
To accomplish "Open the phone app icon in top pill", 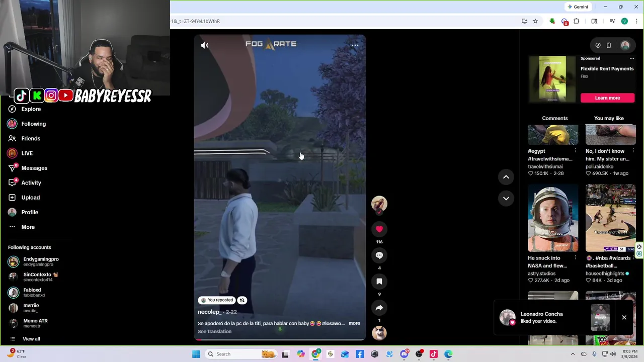I will [x=609, y=45].
